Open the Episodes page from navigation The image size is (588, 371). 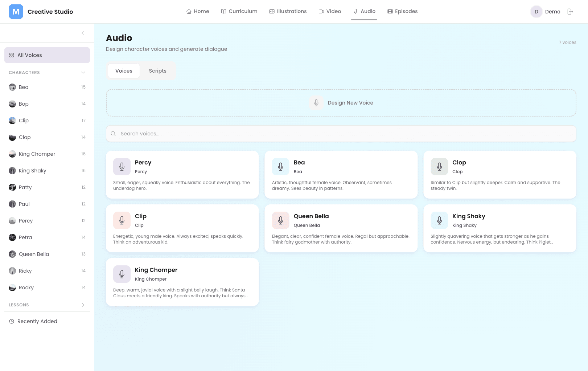pyautogui.click(x=402, y=11)
